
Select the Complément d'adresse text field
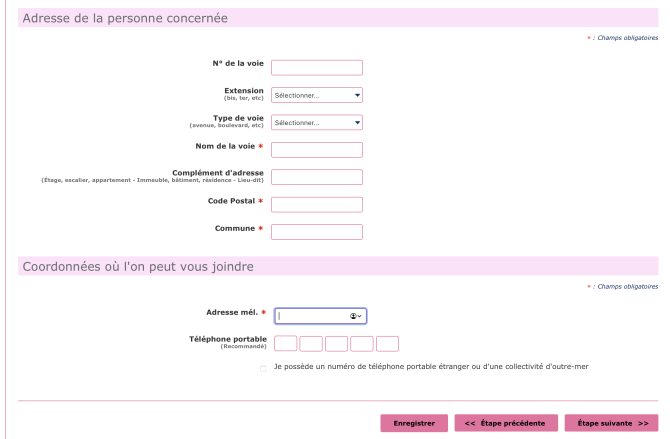(316, 177)
